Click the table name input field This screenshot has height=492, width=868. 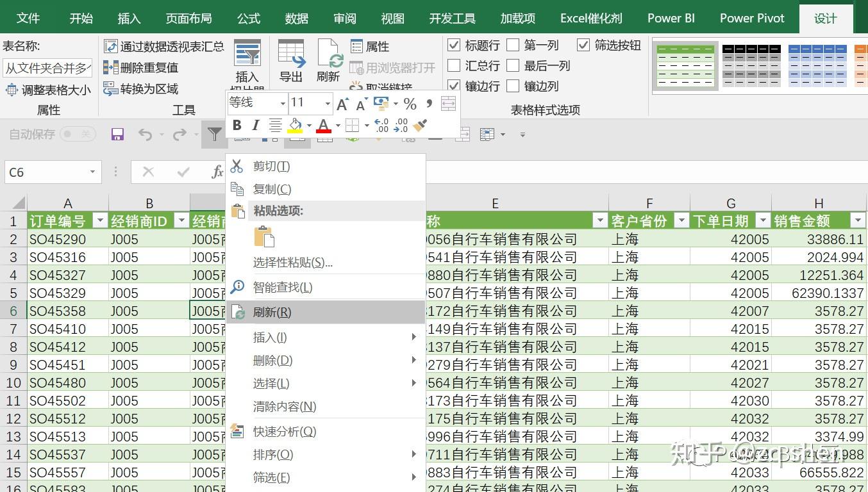click(x=48, y=67)
